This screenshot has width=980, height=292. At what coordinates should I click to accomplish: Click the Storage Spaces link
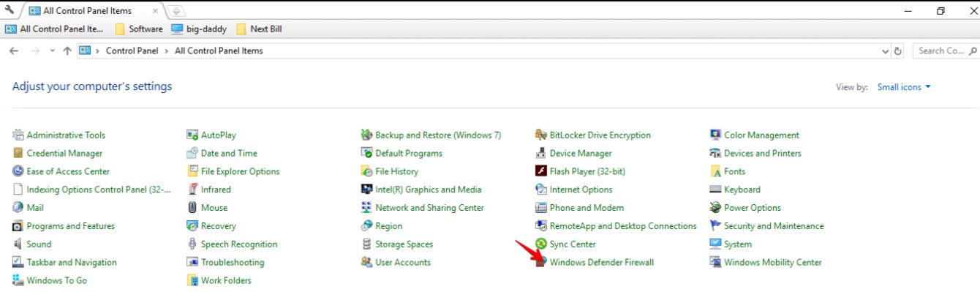pyautogui.click(x=404, y=244)
